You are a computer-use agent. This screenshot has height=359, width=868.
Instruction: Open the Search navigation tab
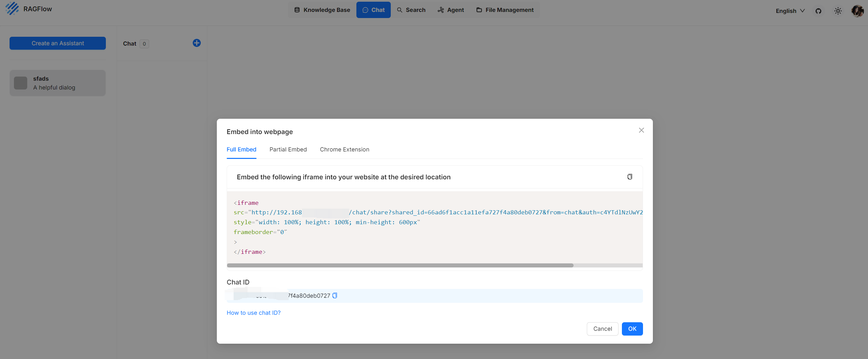coord(411,10)
